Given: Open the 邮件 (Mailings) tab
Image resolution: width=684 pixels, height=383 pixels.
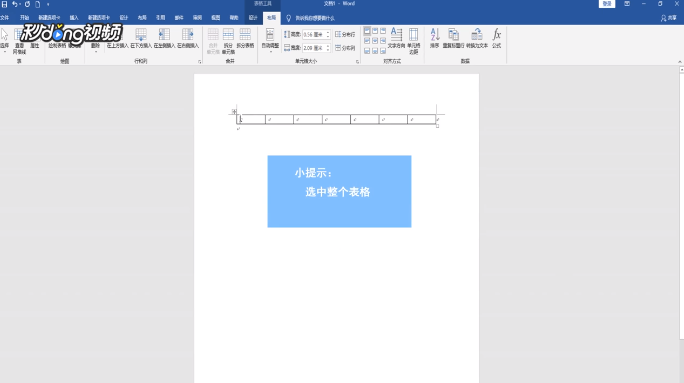Looking at the screenshot, I should tap(179, 18).
